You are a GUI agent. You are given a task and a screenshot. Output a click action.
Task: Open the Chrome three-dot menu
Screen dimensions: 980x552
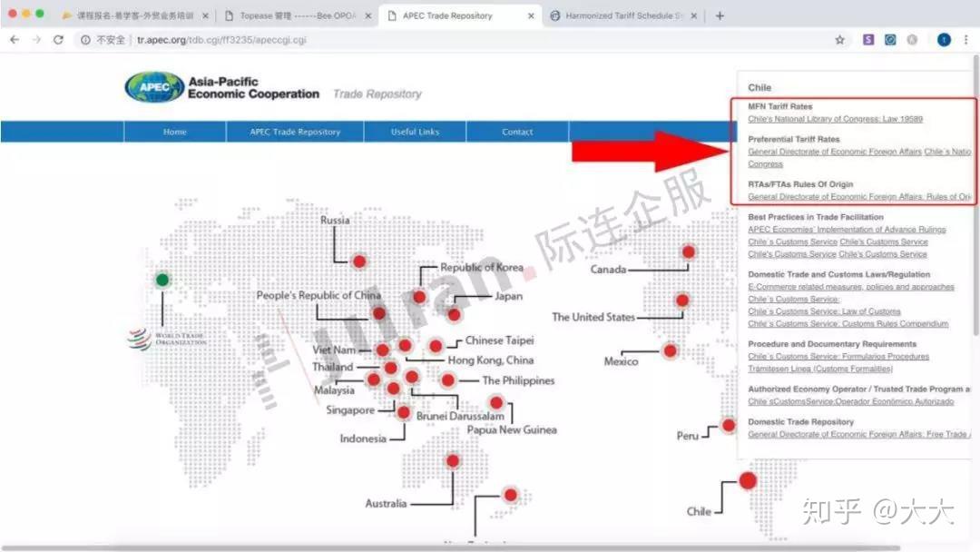965,40
